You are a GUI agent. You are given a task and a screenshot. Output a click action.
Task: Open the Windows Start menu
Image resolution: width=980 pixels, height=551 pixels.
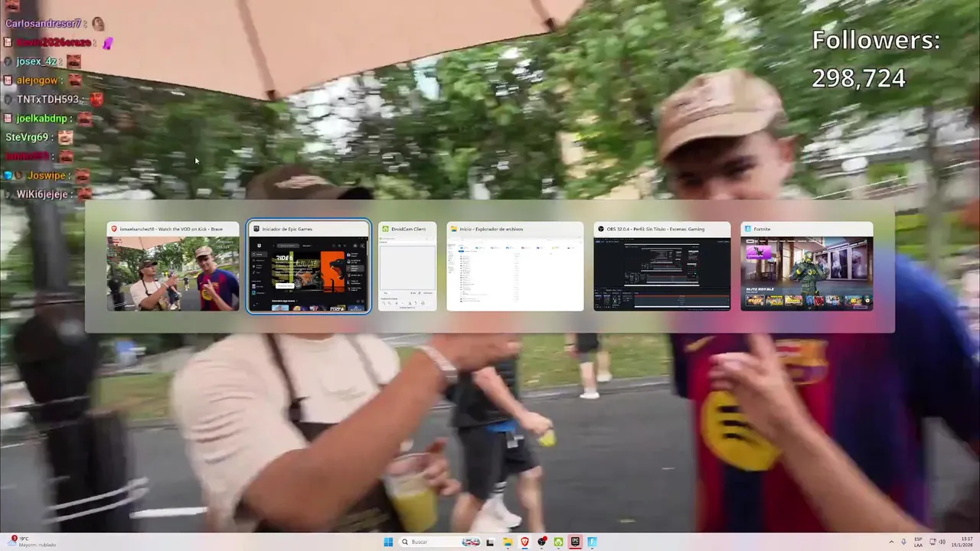pyautogui.click(x=388, y=542)
